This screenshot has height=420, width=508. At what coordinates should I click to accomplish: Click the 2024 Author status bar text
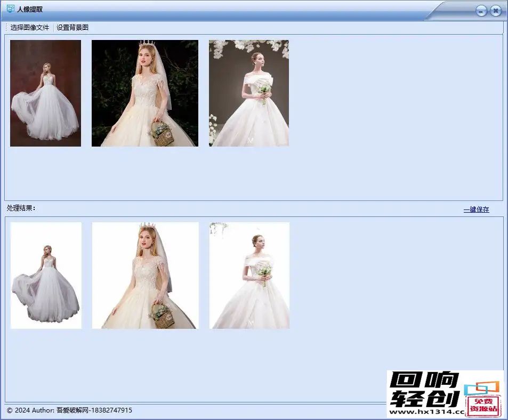(69, 410)
